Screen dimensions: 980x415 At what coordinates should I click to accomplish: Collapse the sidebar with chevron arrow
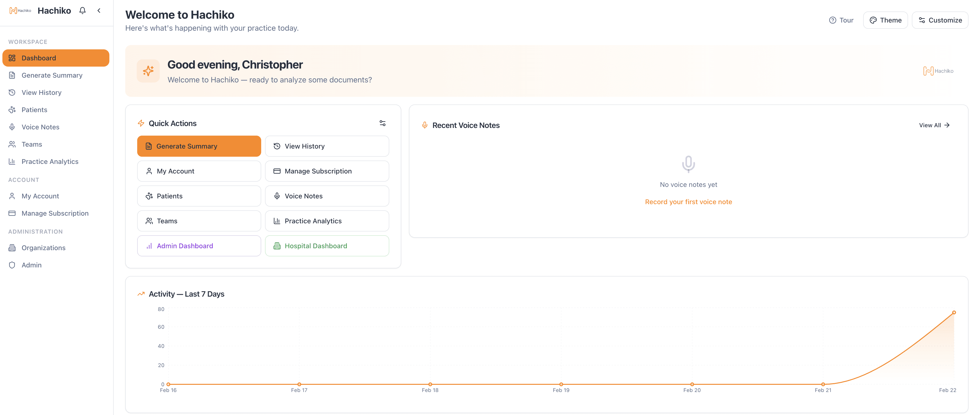click(99, 11)
